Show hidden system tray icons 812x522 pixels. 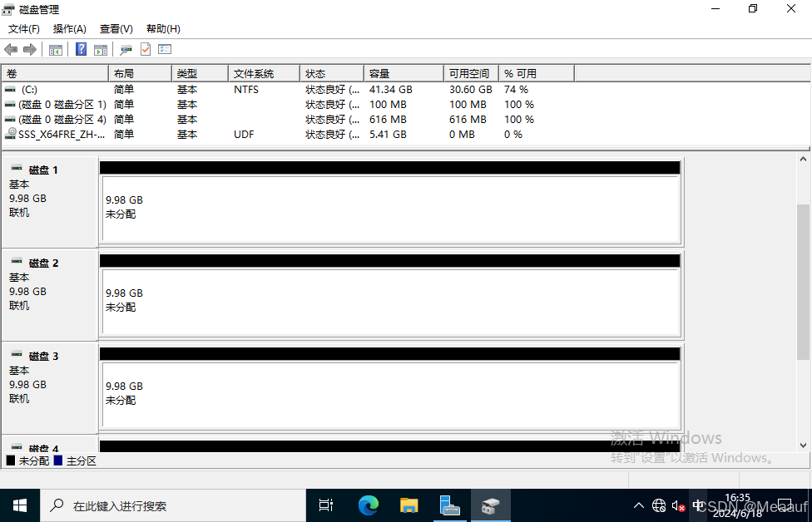click(639, 506)
